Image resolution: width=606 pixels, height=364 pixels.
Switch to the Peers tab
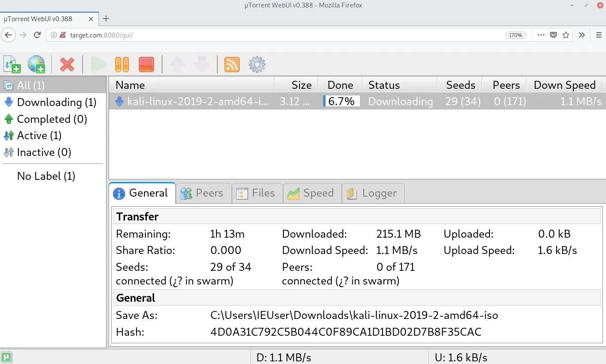pyautogui.click(x=204, y=193)
